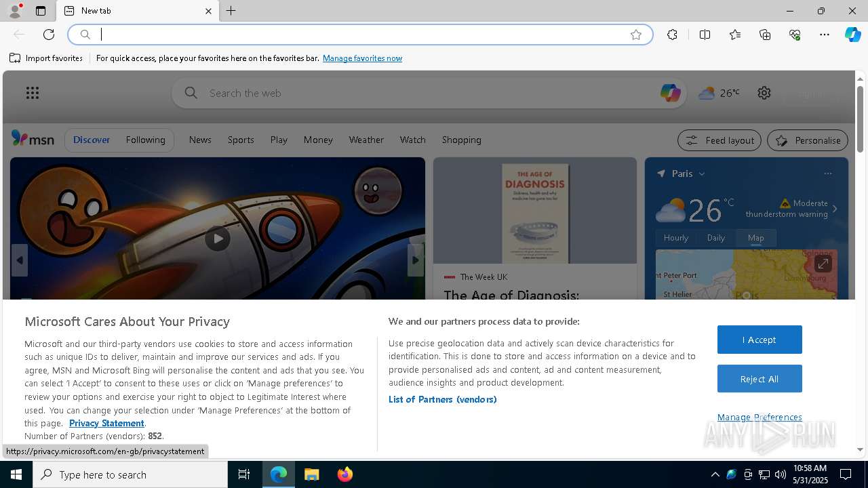
Task: Open the Edge profile icon
Action: point(15,11)
